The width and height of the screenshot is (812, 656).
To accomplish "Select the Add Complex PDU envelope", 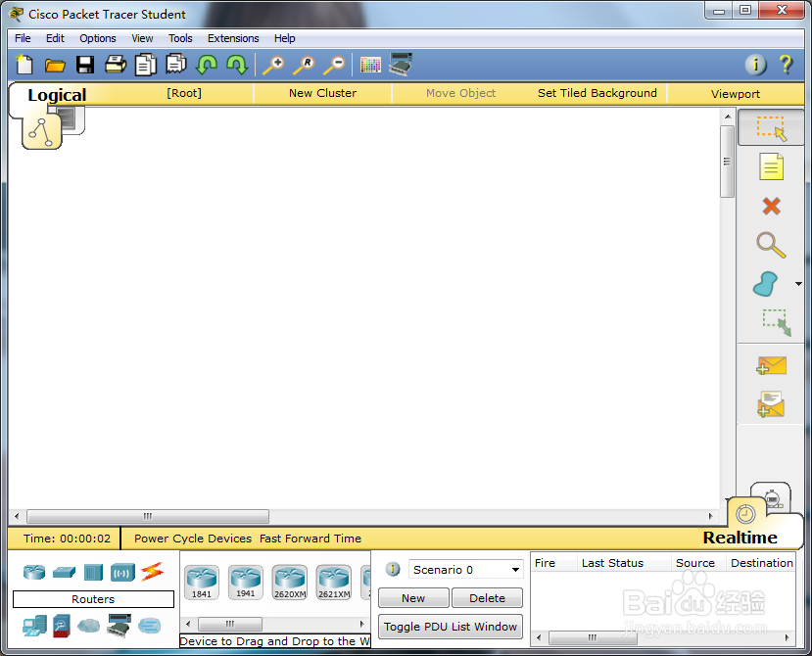I will (771, 404).
